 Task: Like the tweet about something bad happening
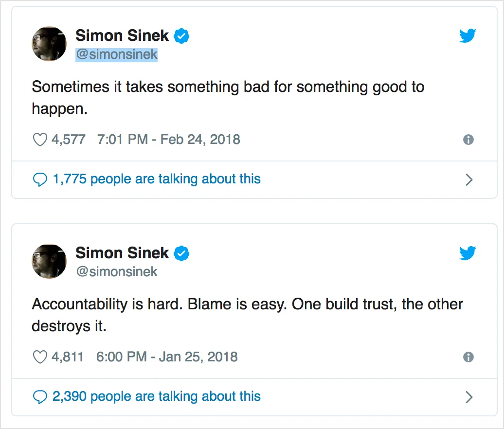point(39,140)
